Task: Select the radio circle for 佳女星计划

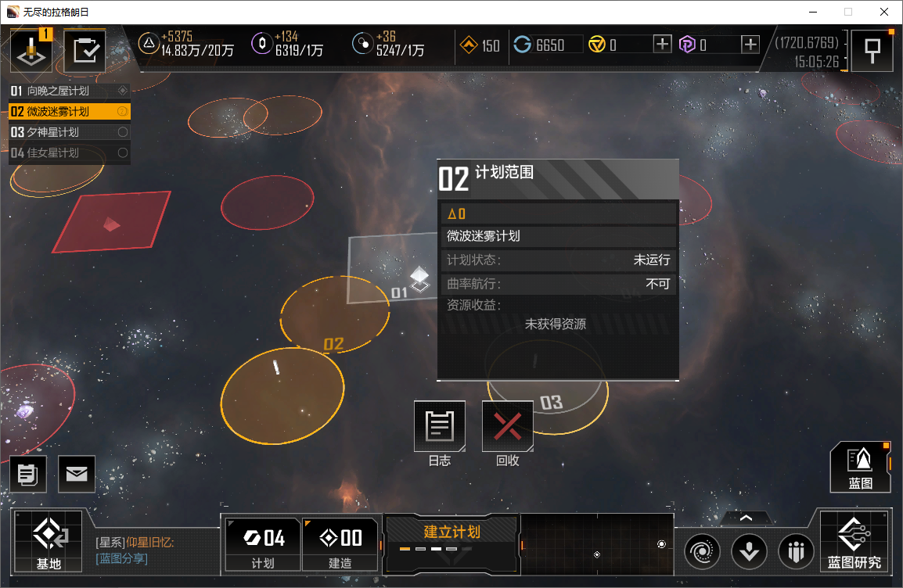Action: point(123,152)
